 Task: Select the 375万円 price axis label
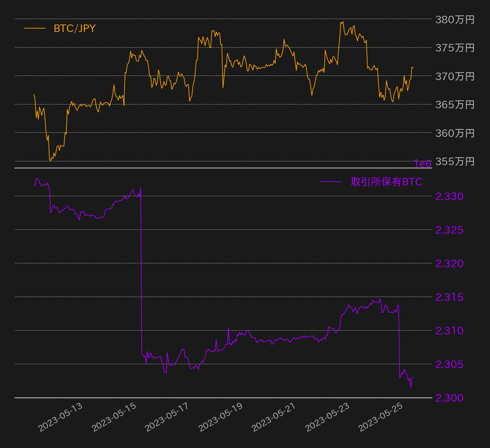[455, 48]
